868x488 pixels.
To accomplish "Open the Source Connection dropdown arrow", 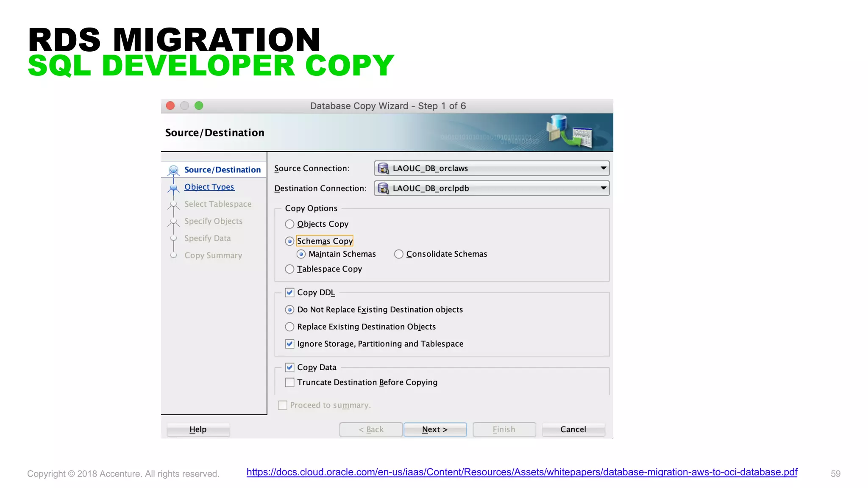I will [x=603, y=168].
